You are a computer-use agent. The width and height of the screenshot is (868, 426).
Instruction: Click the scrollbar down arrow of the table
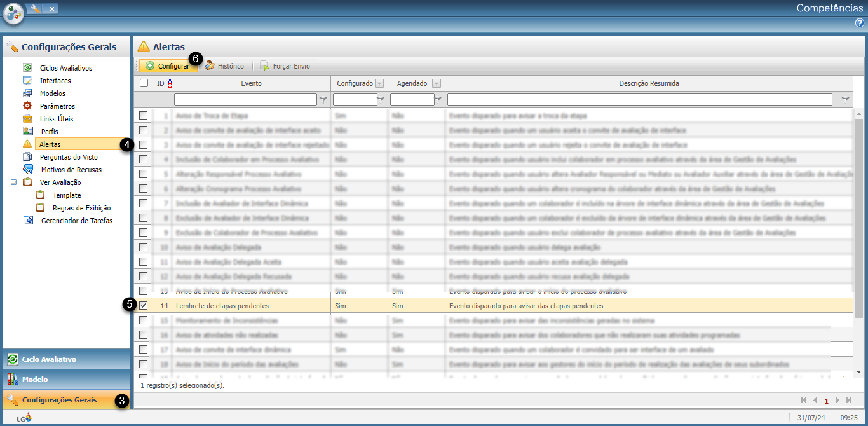click(x=858, y=371)
